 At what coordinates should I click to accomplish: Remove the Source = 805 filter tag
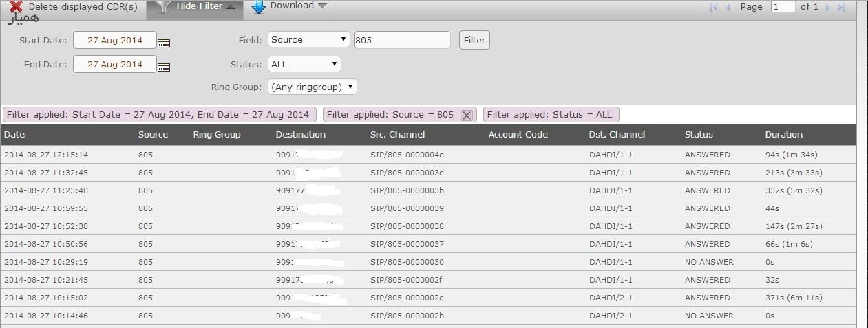tap(466, 116)
